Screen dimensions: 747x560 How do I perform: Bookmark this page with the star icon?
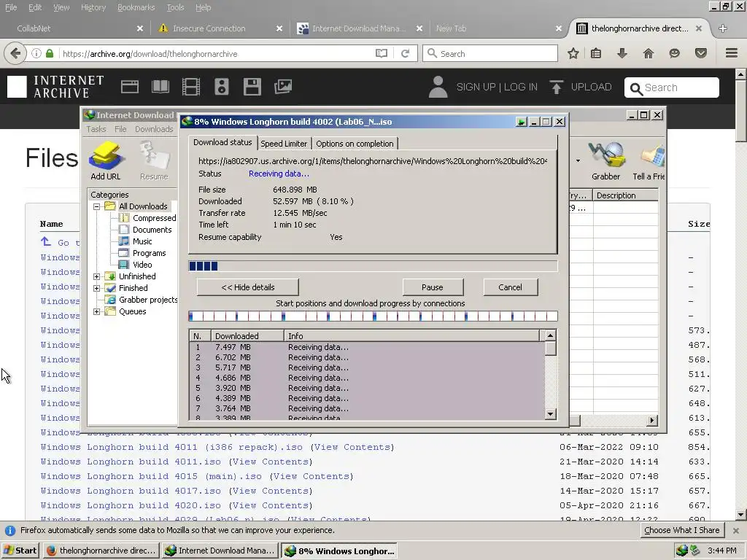[573, 53]
